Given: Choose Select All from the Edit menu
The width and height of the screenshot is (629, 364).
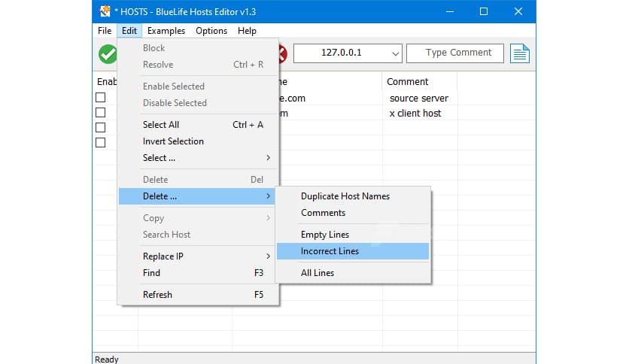Looking at the screenshot, I should point(199,125).
